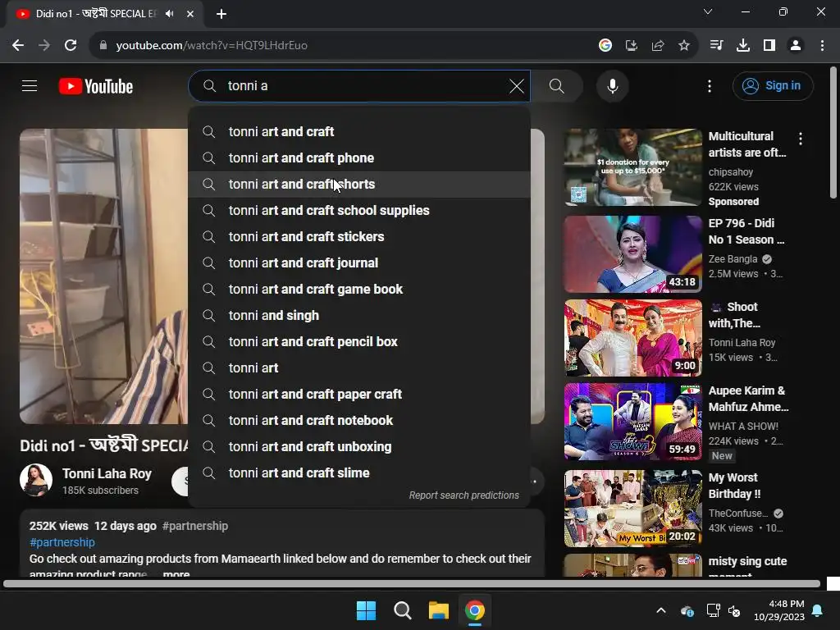This screenshot has height=630, width=840.
Task: Click the #partnership hashtag link
Action: [62, 542]
